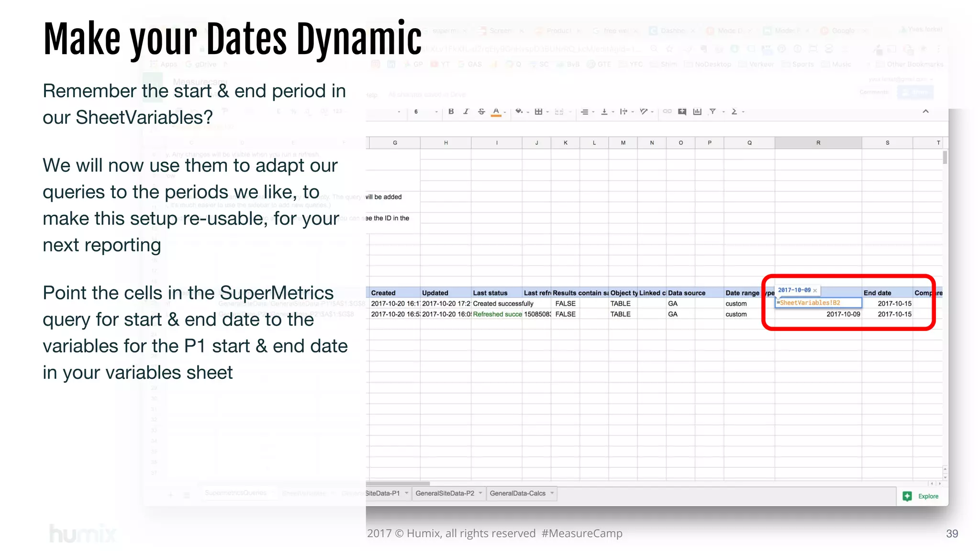Click the functions sigma icon
The image size is (980, 551).
[x=734, y=111]
